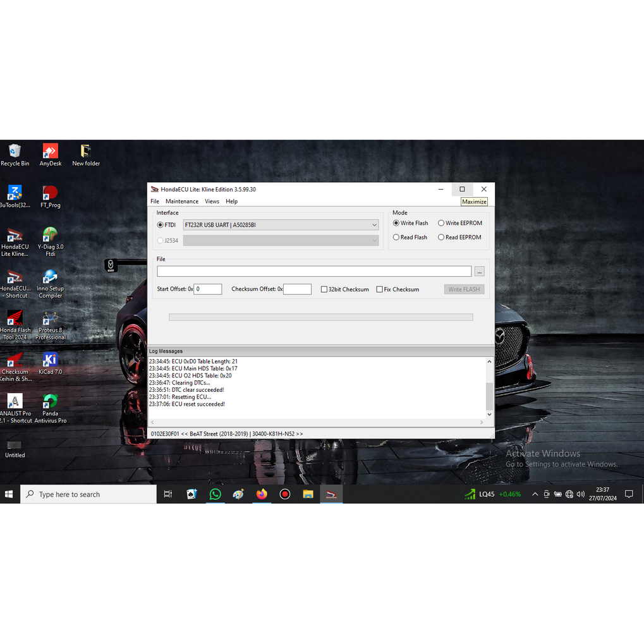Screen dimensions: 644x644
Task: Click the Write FLASH button
Action: click(464, 289)
